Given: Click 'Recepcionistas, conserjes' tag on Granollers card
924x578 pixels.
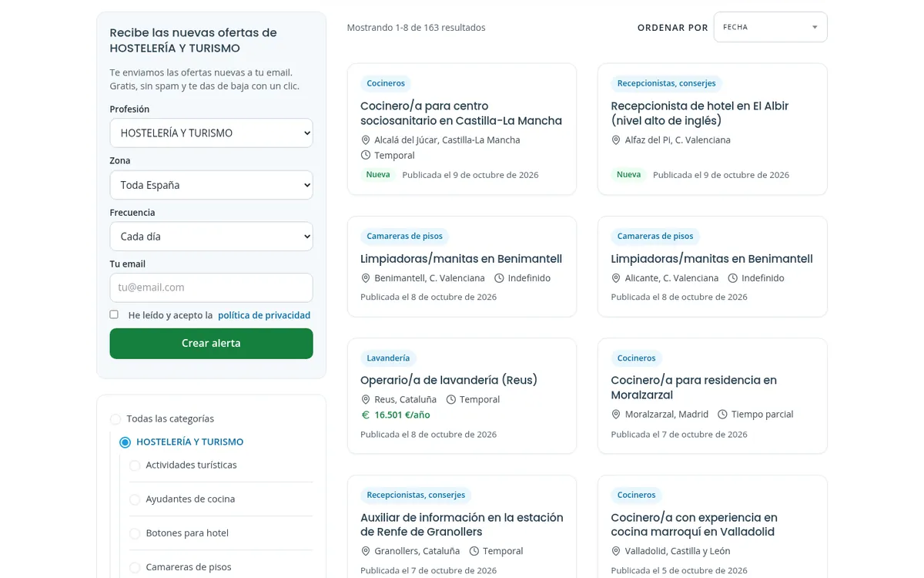Looking at the screenshot, I should 416,495.
